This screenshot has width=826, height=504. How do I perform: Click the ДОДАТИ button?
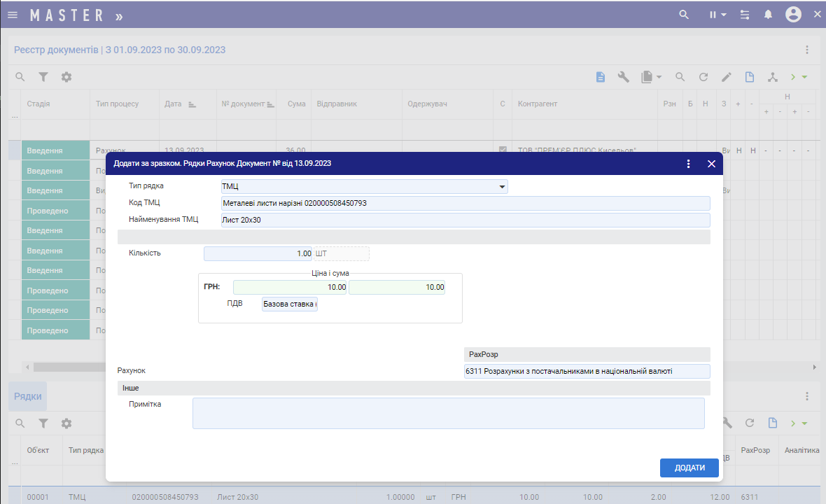689,468
